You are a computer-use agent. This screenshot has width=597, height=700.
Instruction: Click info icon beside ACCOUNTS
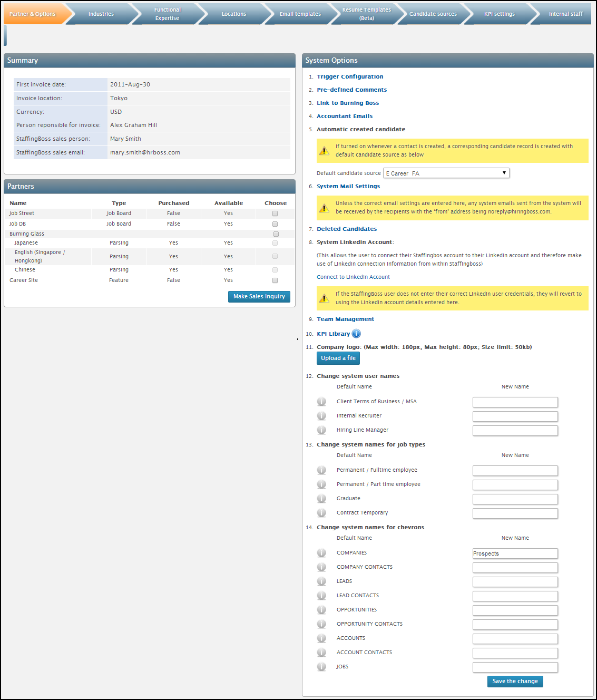click(321, 638)
